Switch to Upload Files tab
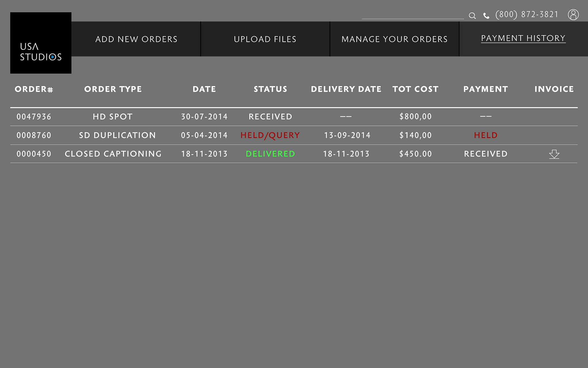 coord(265,39)
